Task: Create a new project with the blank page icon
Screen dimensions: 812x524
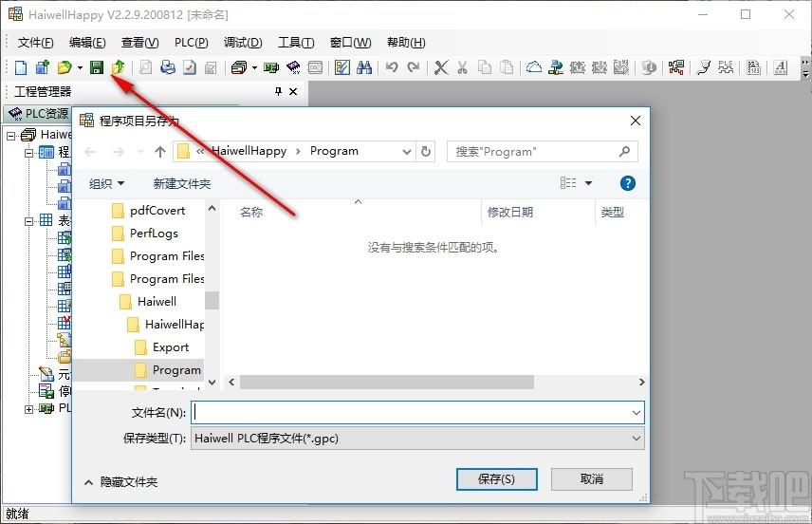Action: click(21, 67)
